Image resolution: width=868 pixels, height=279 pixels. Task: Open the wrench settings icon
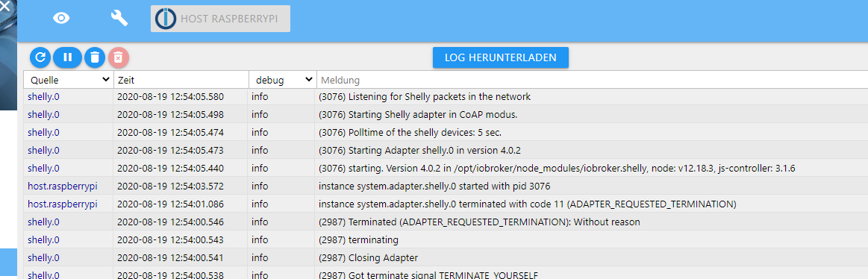tap(119, 19)
